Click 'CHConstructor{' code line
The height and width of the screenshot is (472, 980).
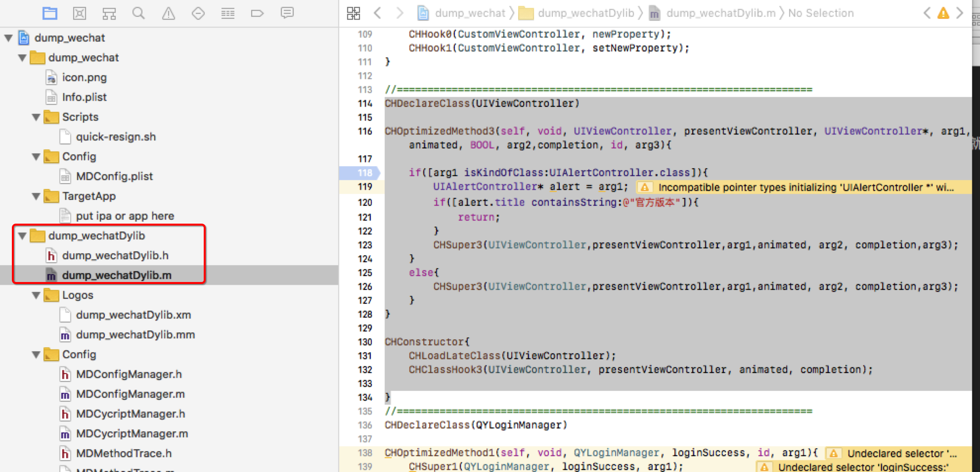(427, 342)
